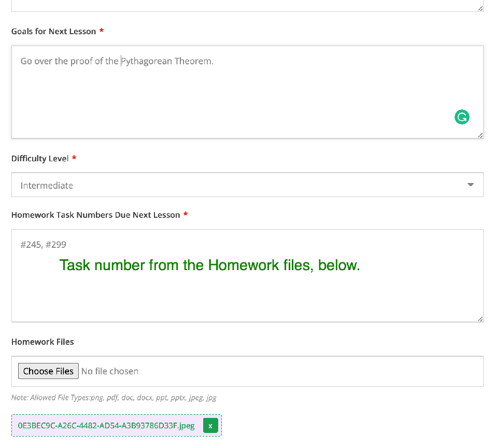Click on the #245, #299 text
The width and height of the screenshot is (495, 448).
(x=44, y=245)
